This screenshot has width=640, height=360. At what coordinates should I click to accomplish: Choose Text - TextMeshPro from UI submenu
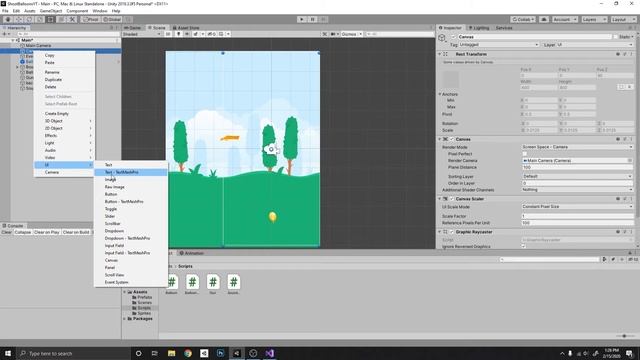pyautogui.click(x=131, y=172)
